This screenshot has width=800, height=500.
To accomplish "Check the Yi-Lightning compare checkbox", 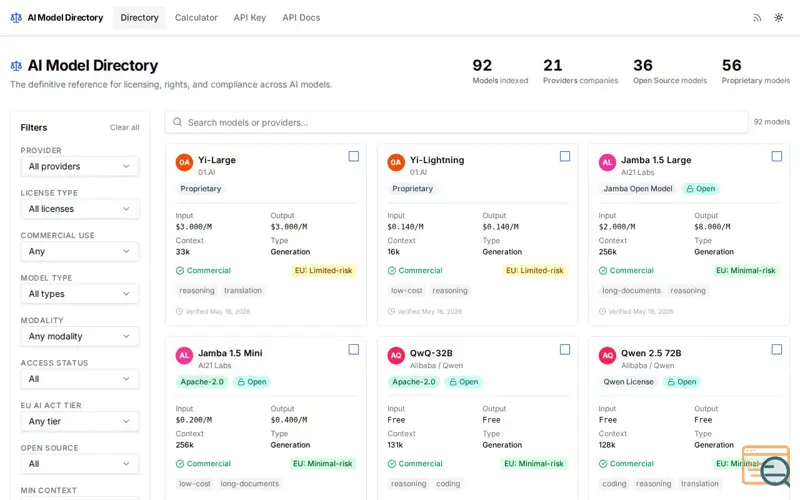I will pos(565,157).
